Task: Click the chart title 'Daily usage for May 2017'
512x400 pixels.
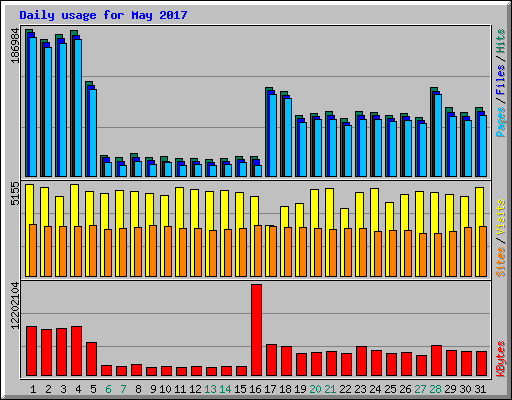Action: 103,15
